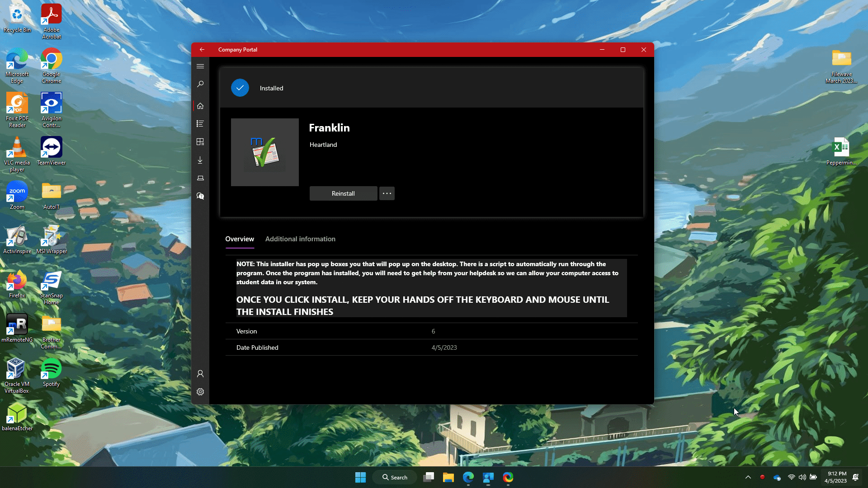
Task: Click the taskbar Search box
Action: pyautogui.click(x=395, y=477)
